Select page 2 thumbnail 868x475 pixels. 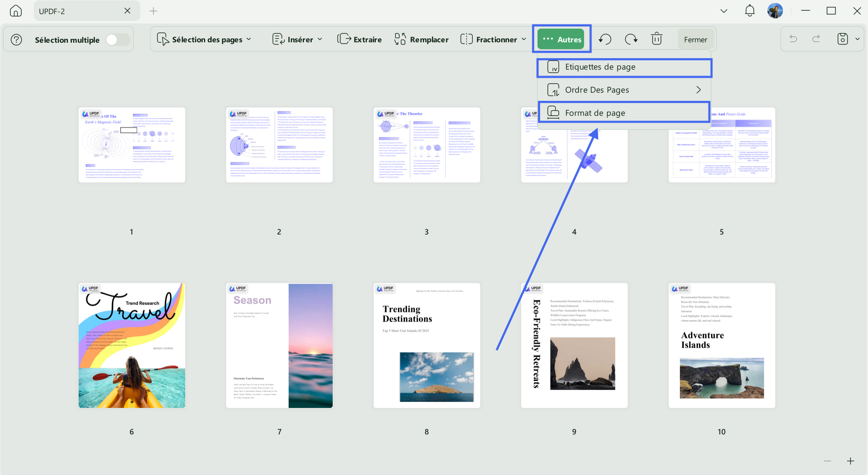click(x=279, y=145)
